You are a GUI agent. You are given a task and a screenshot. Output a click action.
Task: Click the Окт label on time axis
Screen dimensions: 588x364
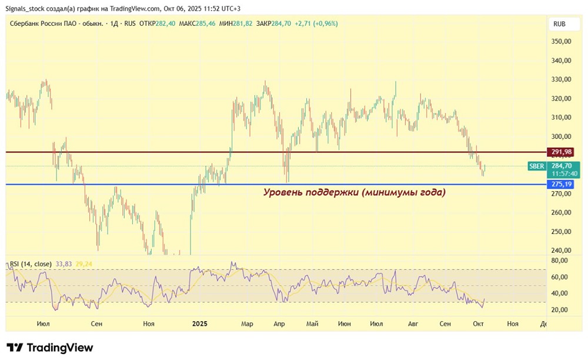coord(478,323)
